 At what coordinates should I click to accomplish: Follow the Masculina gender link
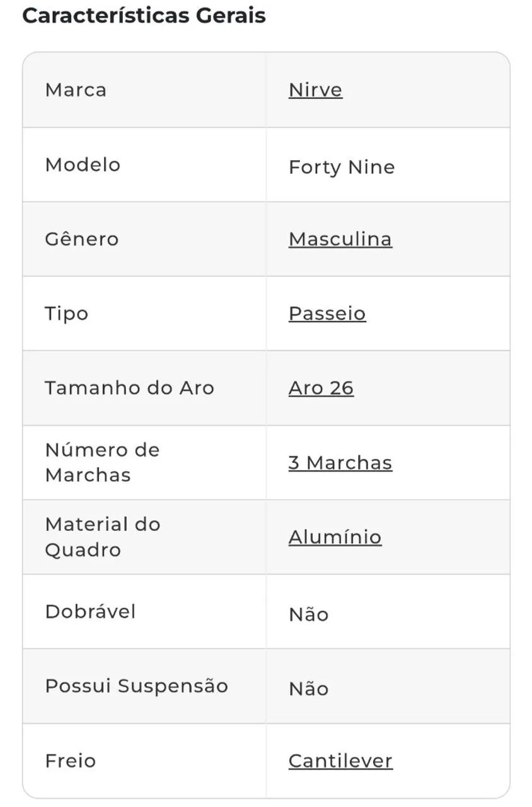tap(340, 240)
